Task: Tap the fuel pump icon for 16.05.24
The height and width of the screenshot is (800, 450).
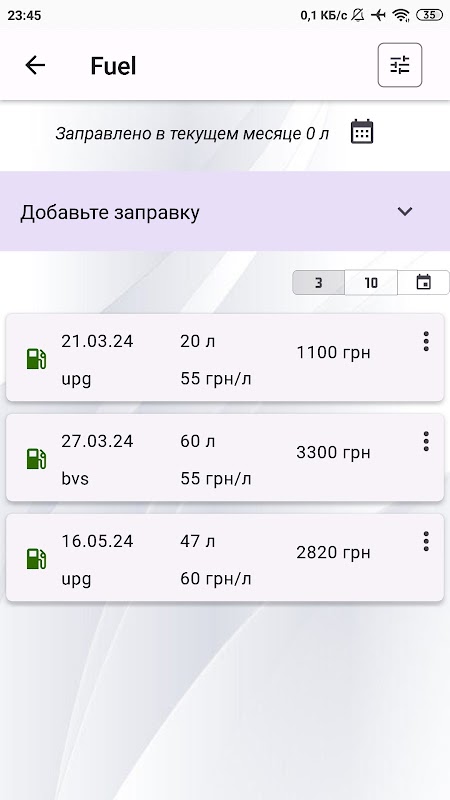Action: pos(36,559)
